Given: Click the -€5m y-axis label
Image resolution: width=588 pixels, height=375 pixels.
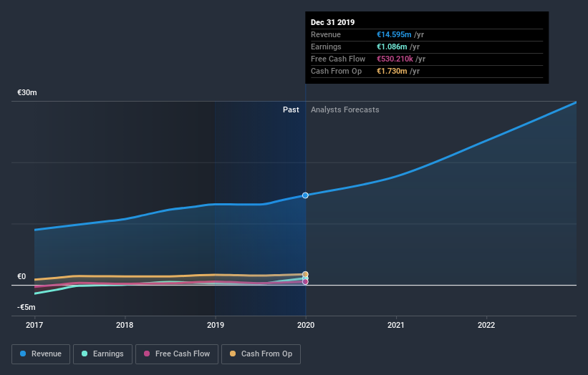Looking at the screenshot, I should click(26, 307).
